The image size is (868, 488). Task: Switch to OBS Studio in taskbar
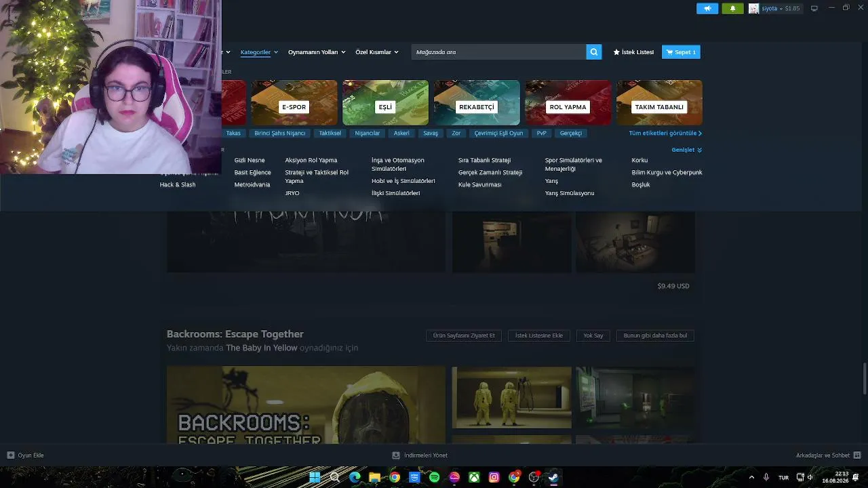534,477
